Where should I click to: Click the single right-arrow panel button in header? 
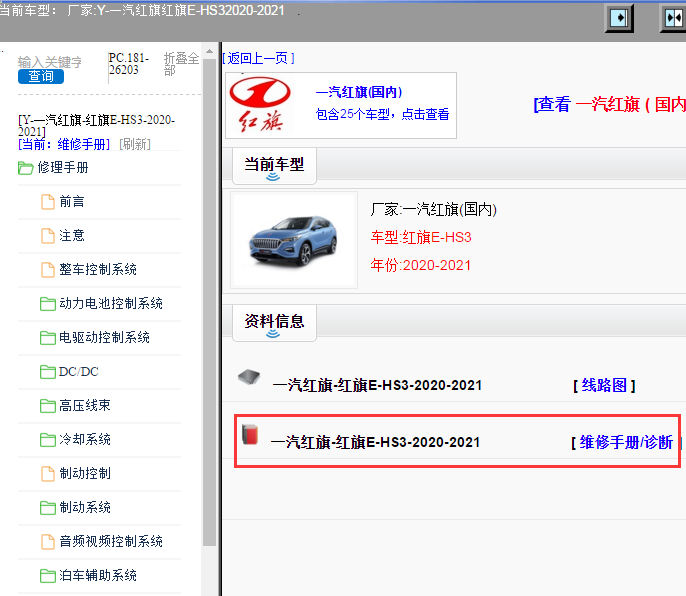tap(619, 18)
